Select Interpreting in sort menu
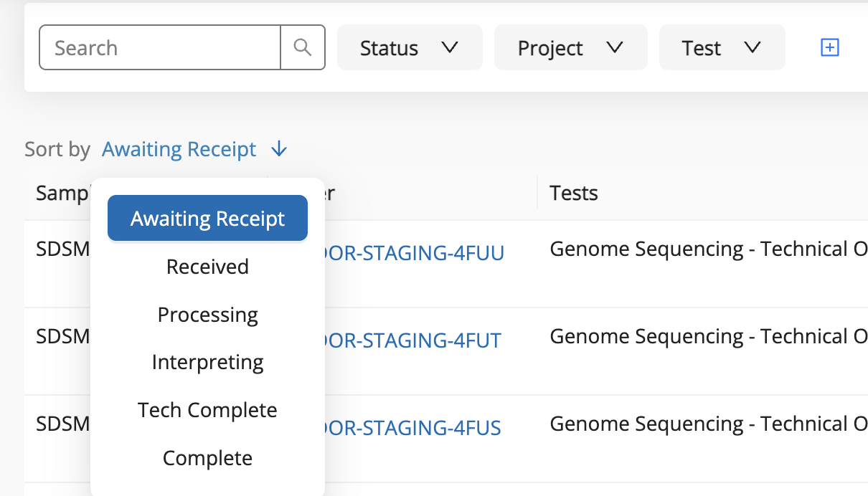This screenshot has width=868, height=496. pos(207,362)
